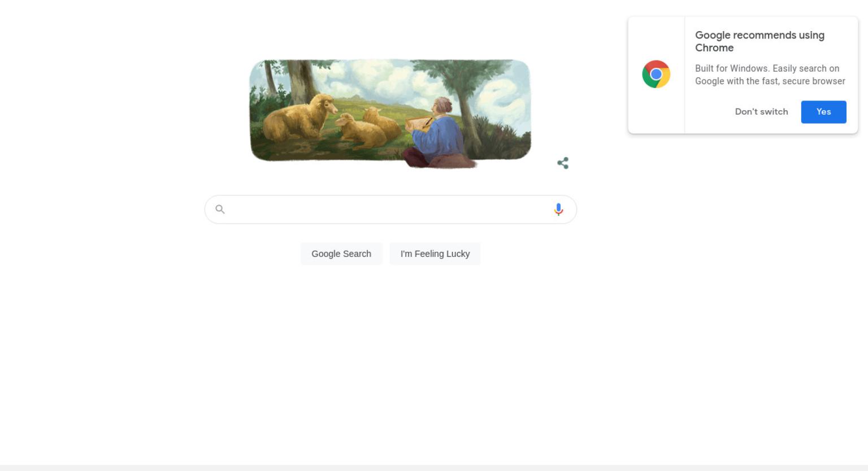
Task: Click the Google Search button
Action: click(341, 254)
